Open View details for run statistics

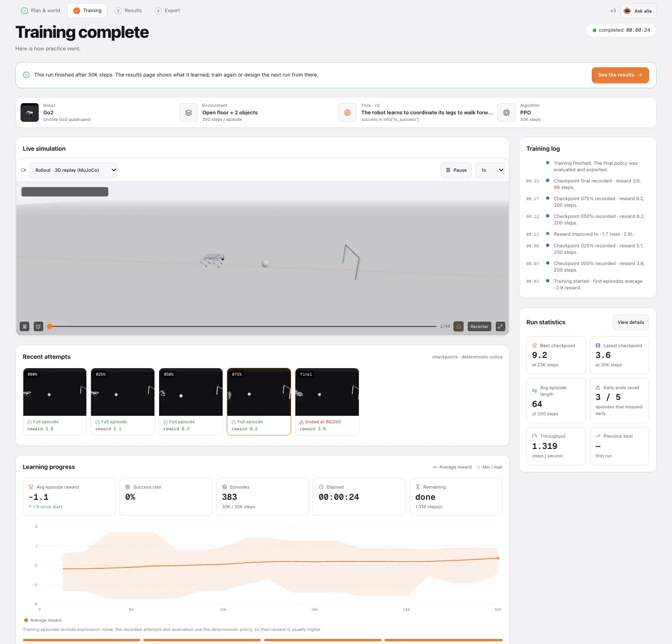(630, 322)
